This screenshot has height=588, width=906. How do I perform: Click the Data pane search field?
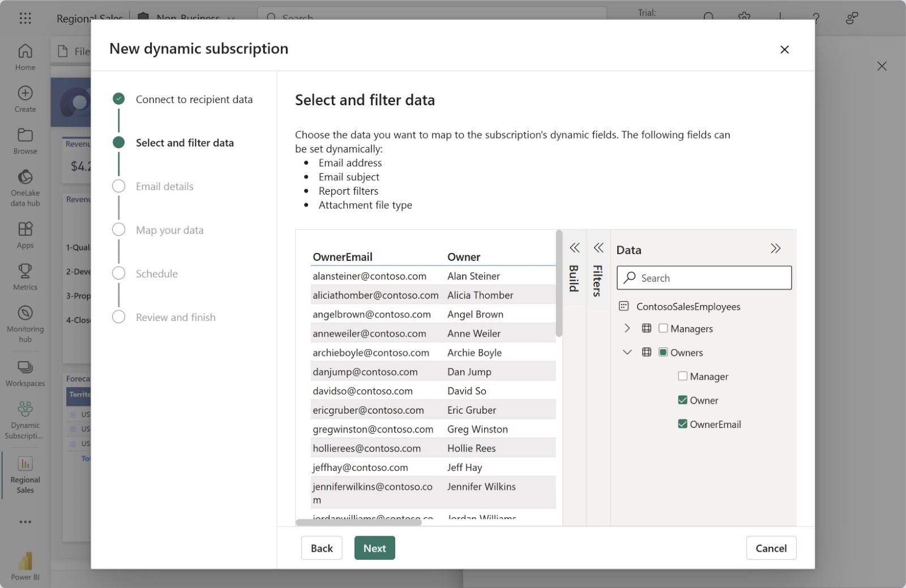704,278
